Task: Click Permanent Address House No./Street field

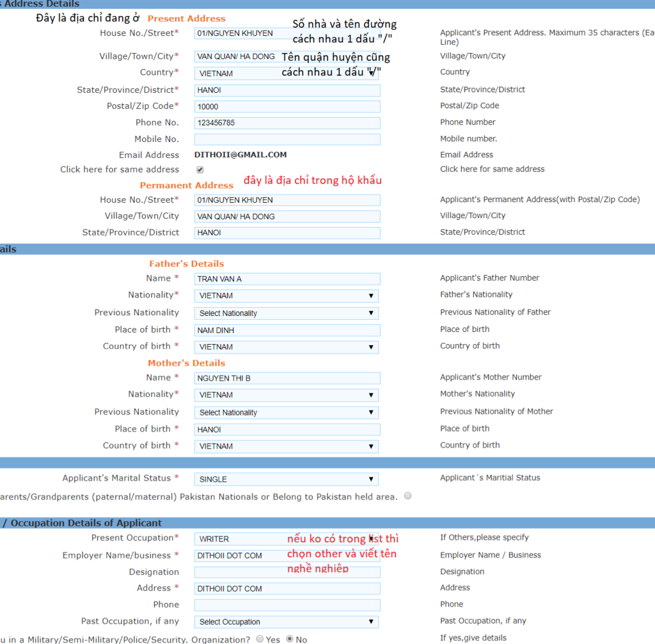Action: pyautogui.click(x=287, y=200)
